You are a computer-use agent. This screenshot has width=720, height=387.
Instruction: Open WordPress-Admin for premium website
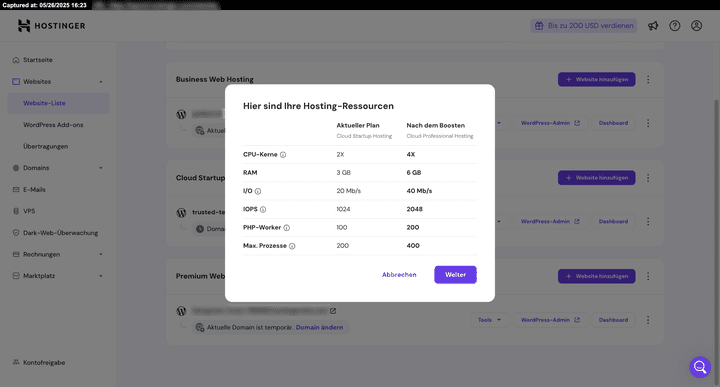[550, 320]
